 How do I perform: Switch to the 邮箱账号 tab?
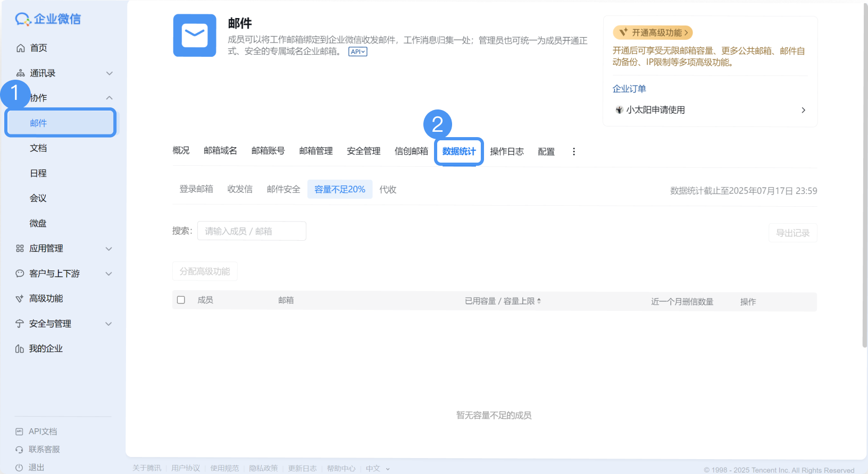point(268,151)
